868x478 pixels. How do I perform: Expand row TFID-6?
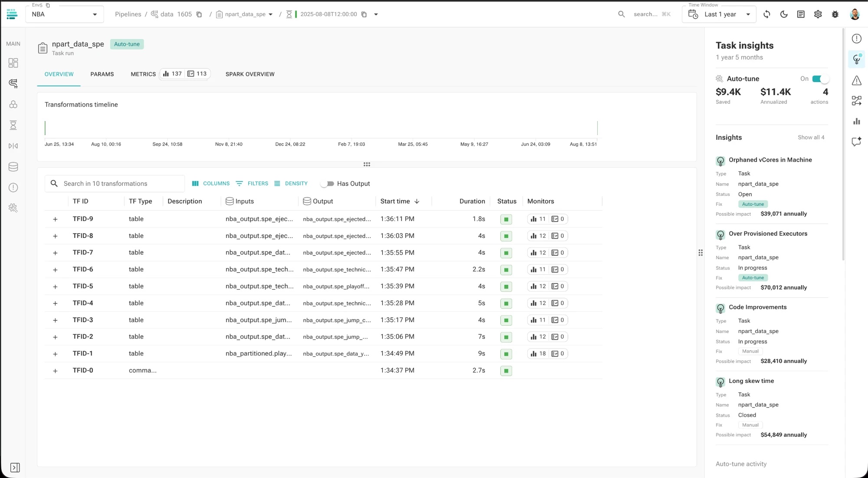pyautogui.click(x=55, y=270)
